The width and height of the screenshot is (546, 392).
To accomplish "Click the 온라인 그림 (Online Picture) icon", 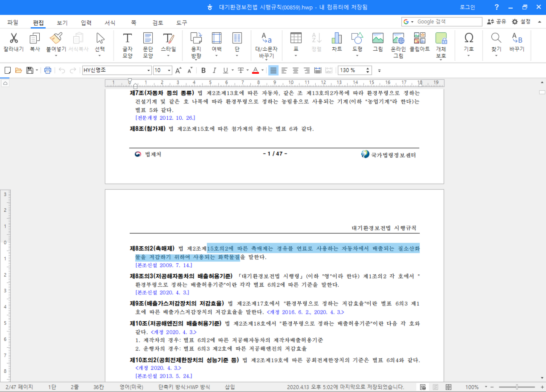I will (398, 38).
